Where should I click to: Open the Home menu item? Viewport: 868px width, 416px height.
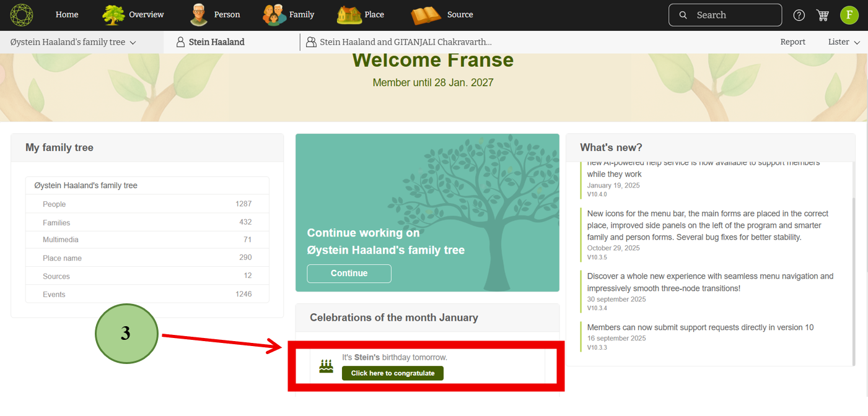pyautogui.click(x=67, y=15)
